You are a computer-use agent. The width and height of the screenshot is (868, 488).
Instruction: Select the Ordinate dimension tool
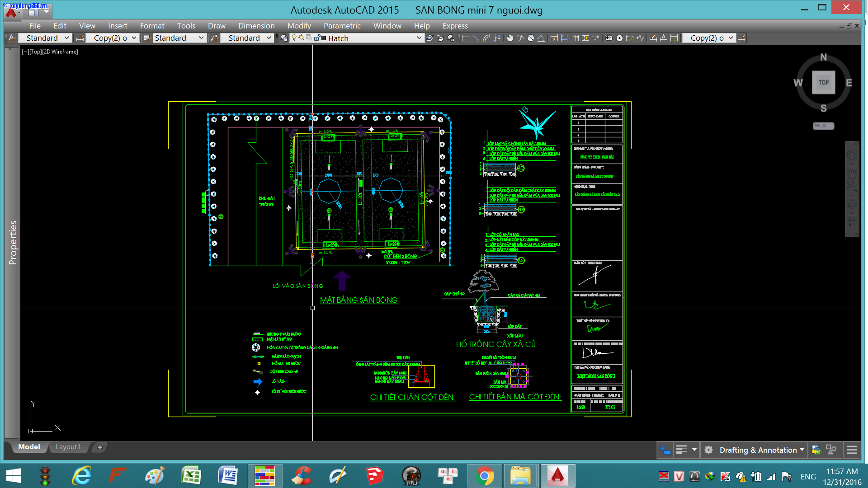point(497,38)
